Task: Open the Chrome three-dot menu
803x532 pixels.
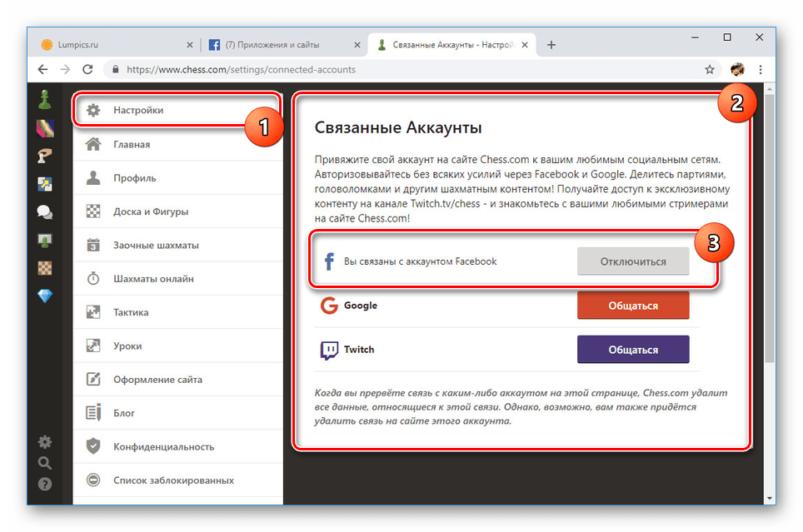Action: coord(761,70)
